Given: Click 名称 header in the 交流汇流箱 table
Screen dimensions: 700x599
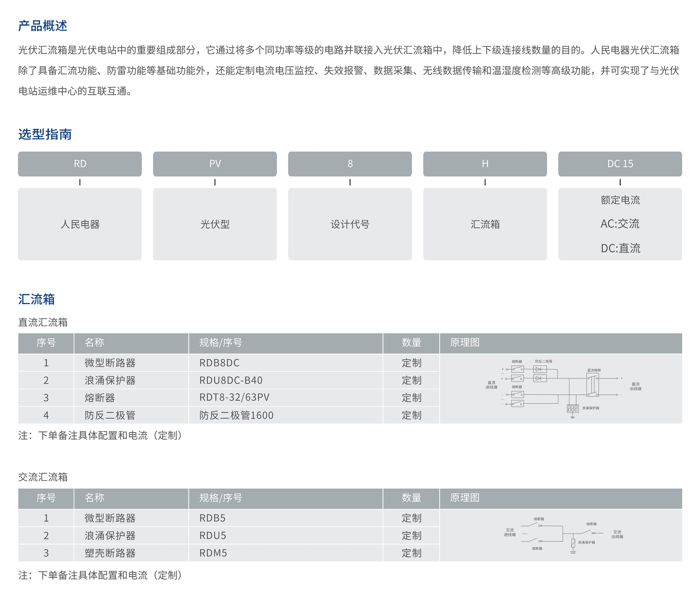Looking at the screenshot, I should coord(131,498).
